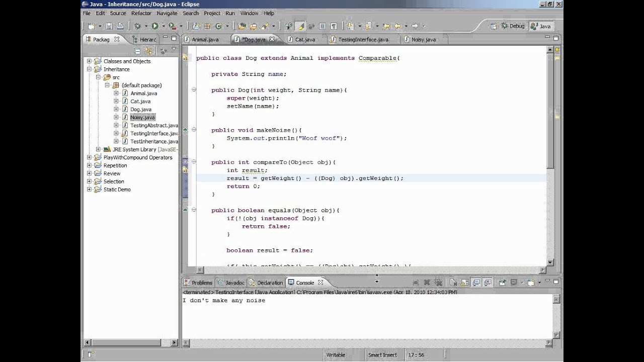Open Display Selected Console dropdown
This screenshot has width=644, height=362.
522,283
